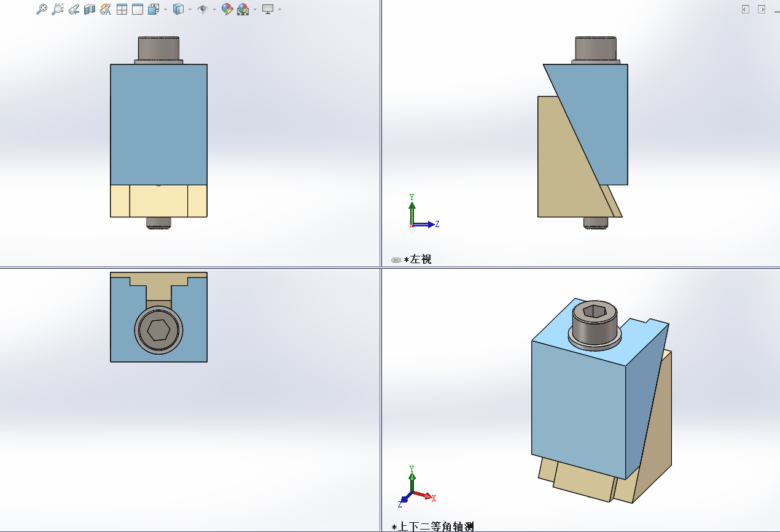
Task: Click the Zoom to Fit magnifier icon
Action: [41, 9]
